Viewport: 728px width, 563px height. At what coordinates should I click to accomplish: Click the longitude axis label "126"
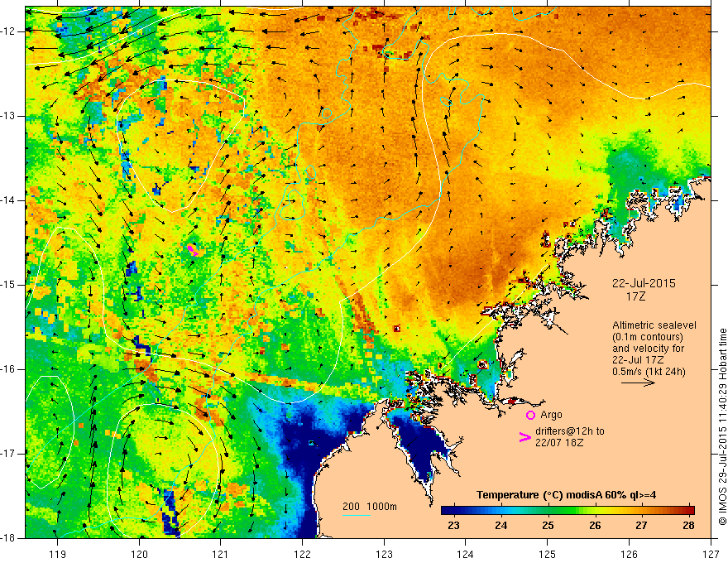tap(629, 554)
